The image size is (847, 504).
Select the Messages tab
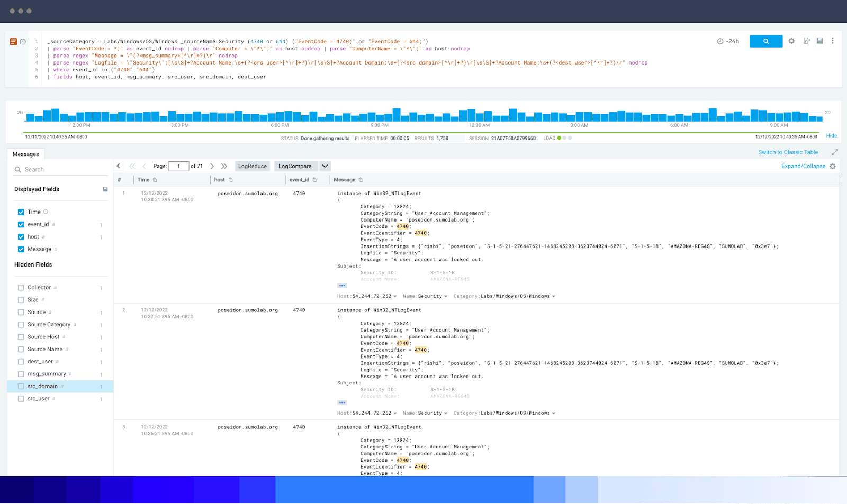pos(25,154)
